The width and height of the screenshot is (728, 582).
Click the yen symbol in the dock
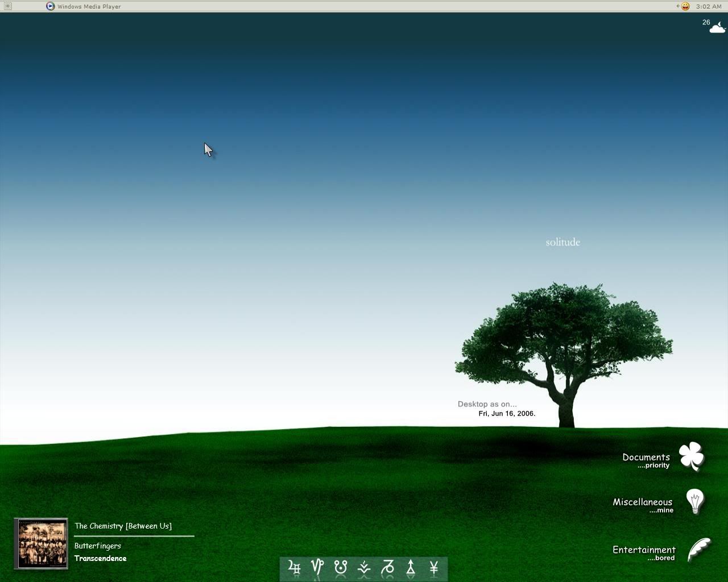pyautogui.click(x=434, y=567)
